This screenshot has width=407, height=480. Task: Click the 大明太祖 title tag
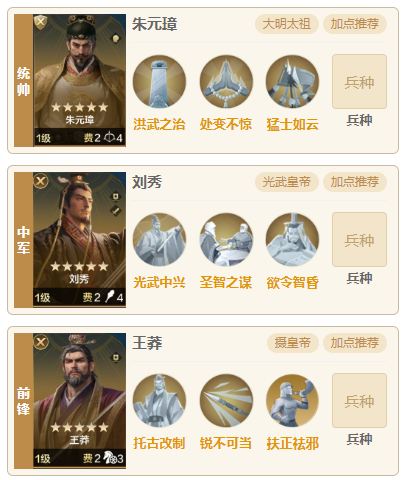click(x=287, y=24)
